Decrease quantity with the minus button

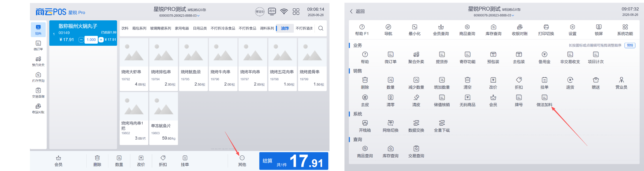click(81, 40)
